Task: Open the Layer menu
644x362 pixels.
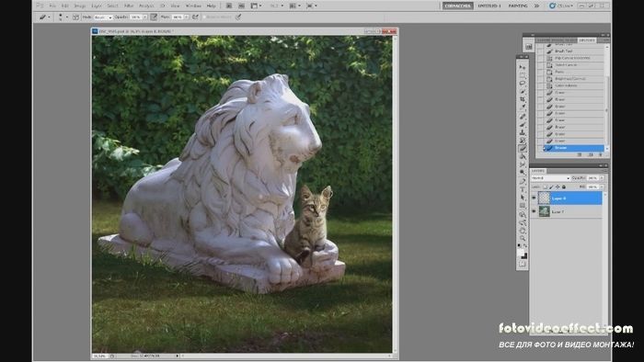Action: pos(97,6)
